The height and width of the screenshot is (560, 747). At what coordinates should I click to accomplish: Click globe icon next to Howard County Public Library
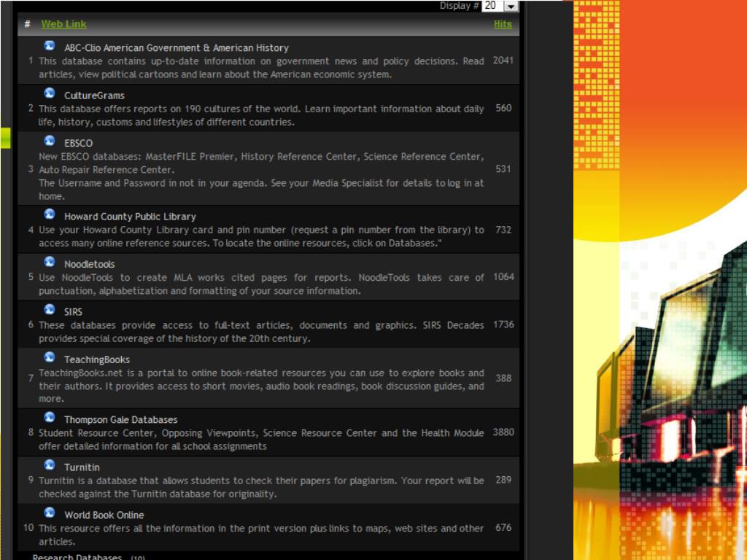click(x=50, y=214)
